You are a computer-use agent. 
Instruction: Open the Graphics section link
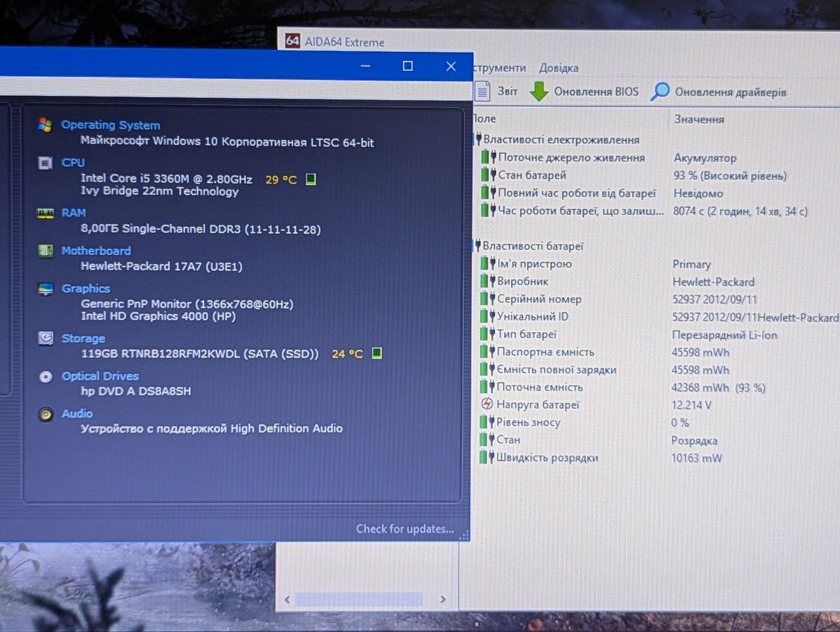click(85, 289)
